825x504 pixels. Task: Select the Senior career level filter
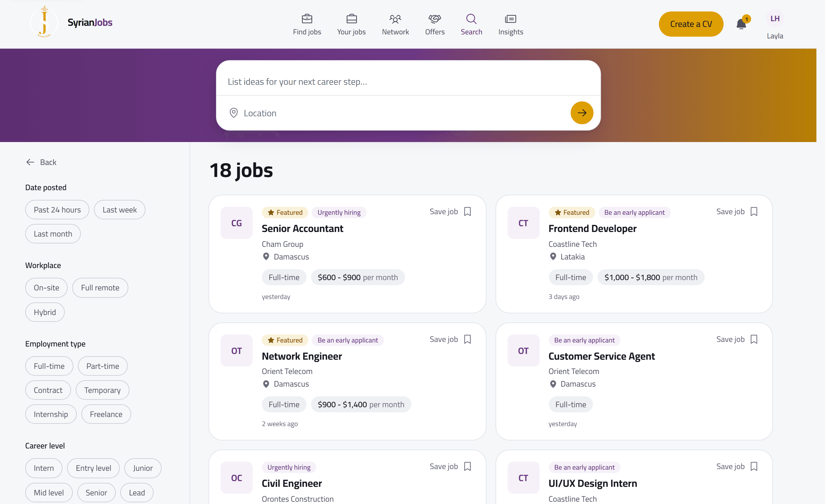coord(97,492)
